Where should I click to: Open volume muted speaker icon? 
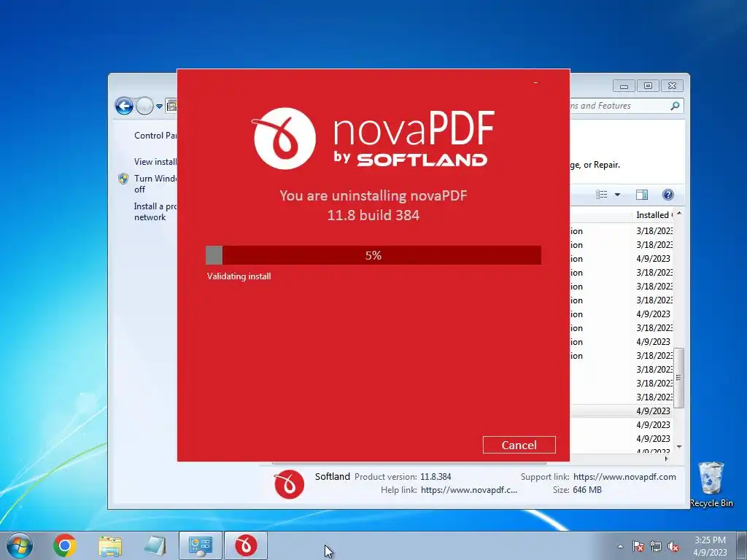click(x=673, y=546)
